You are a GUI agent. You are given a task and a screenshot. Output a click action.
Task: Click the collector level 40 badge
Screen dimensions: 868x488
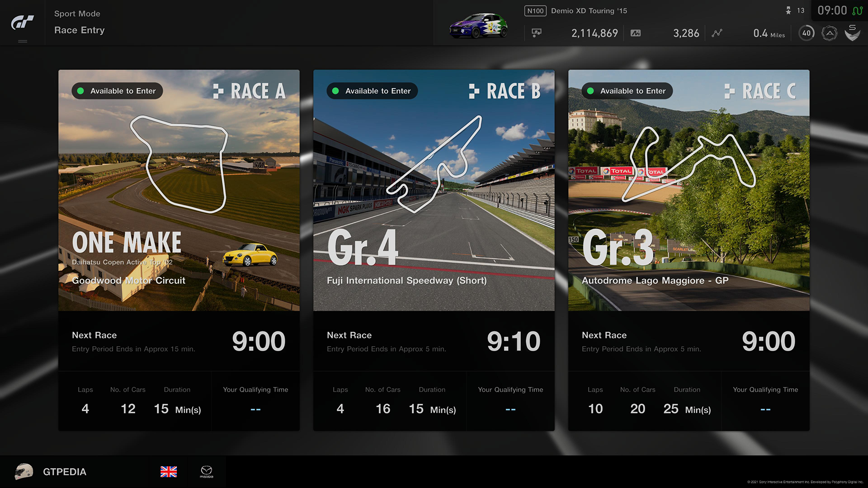coord(807,33)
